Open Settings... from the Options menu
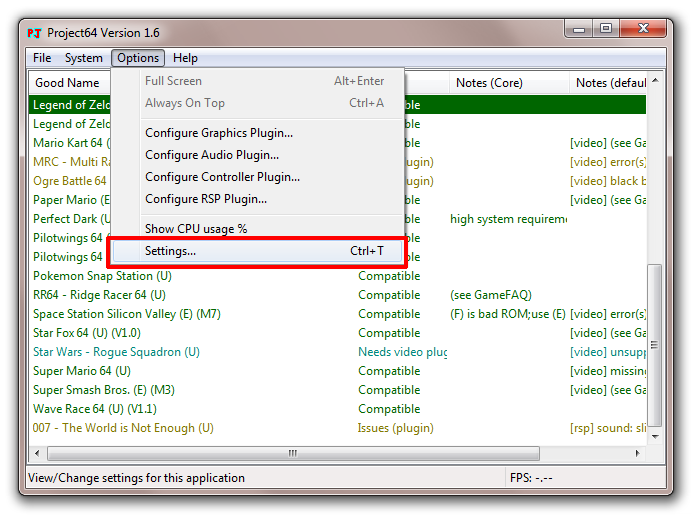Viewport: 694px width, 515px height. tap(258, 251)
